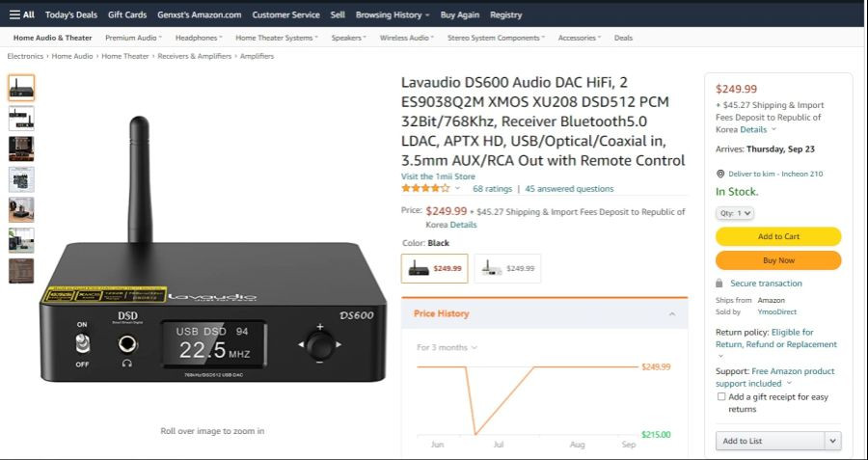Viewport: 868px width, 460px height.
Task: Open Home Theater Systems submenu
Action: [277, 38]
